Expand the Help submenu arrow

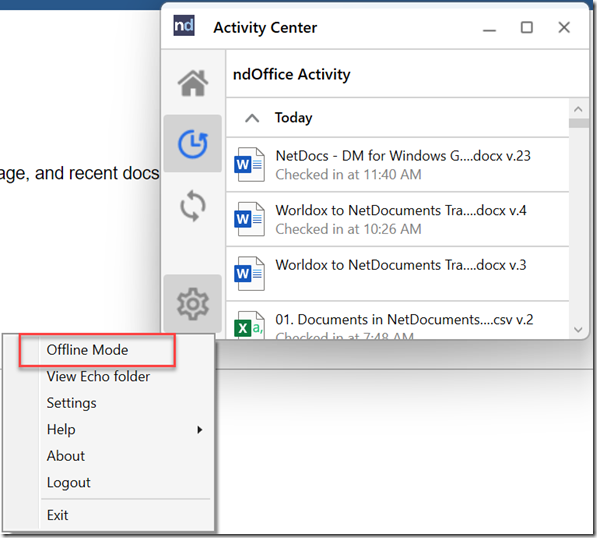click(200, 430)
